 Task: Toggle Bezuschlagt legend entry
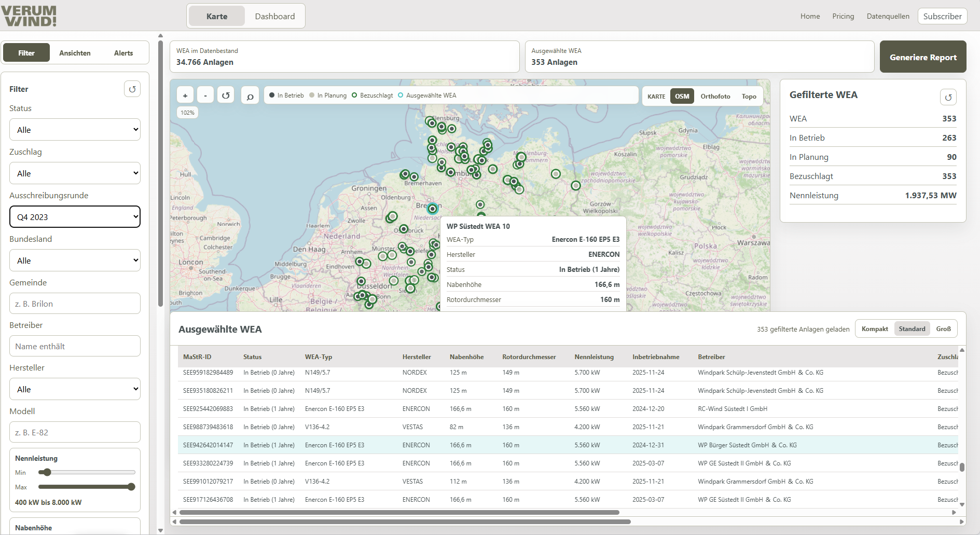pos(372,95)
